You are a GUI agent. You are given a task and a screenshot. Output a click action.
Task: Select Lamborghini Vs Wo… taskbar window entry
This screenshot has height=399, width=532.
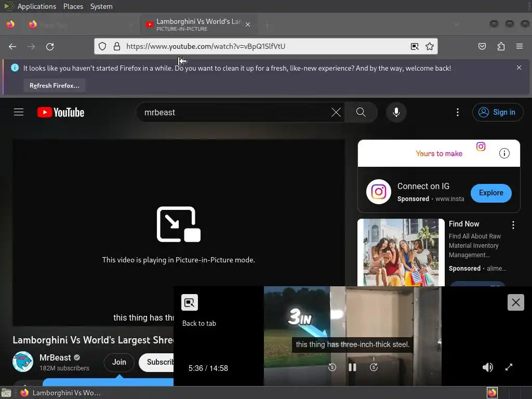[61, 393]
